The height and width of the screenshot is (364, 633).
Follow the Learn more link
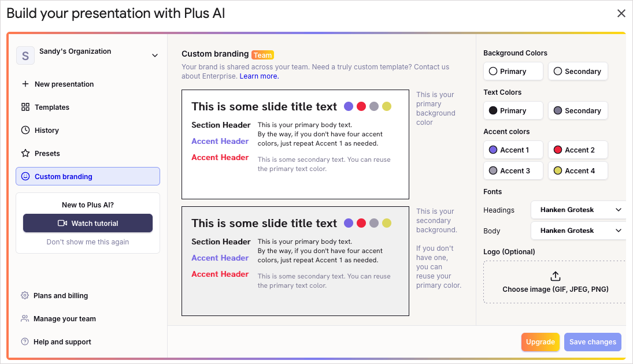pyautogui.click(x=259, y=76)
